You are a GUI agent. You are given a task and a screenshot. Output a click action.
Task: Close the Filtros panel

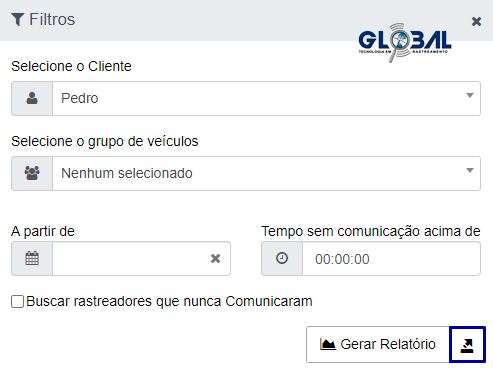(x=476, y=21)
